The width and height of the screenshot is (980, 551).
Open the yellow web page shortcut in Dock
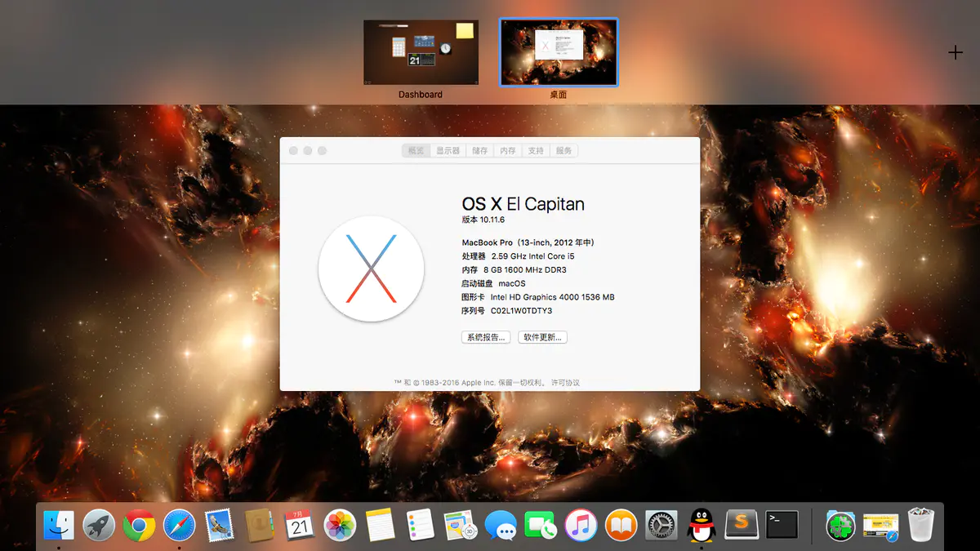coord(880,525)
